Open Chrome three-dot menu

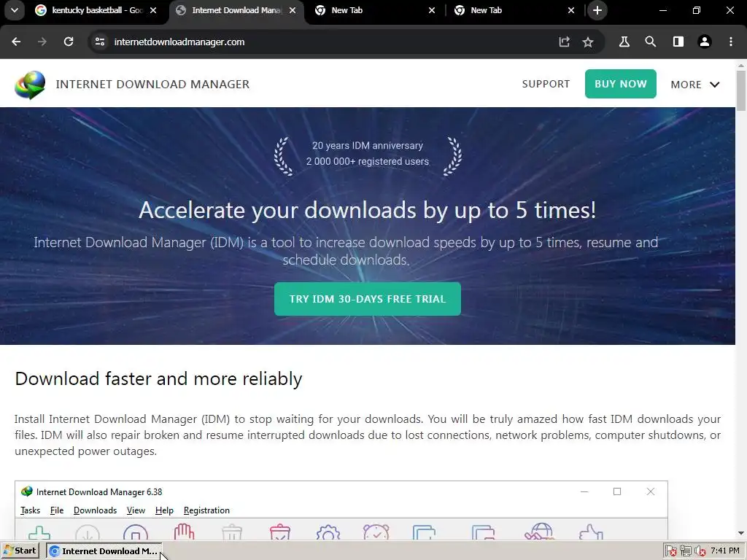click(x=731, y=42)
